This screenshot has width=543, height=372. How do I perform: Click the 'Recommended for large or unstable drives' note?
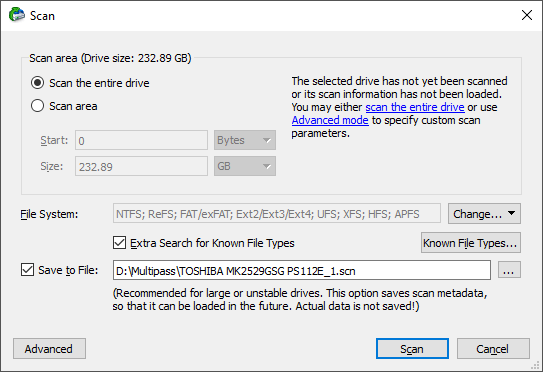(300, 300)
